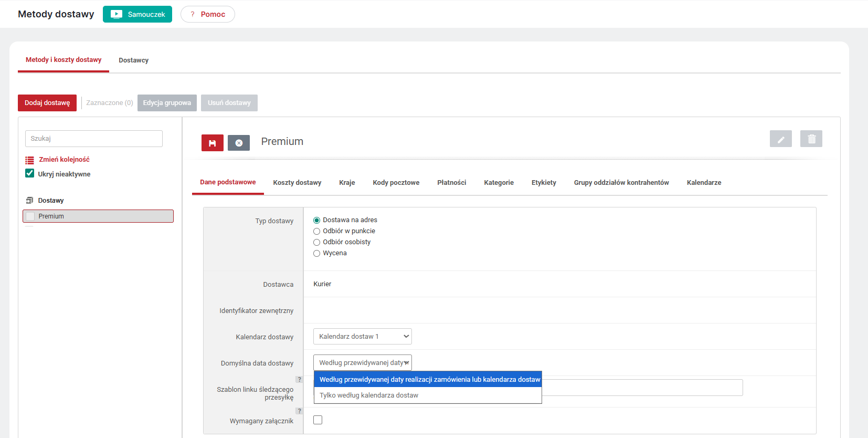Click the grey cancel X icon beside Premium
868x438 pixels.
tap(239, 143)
